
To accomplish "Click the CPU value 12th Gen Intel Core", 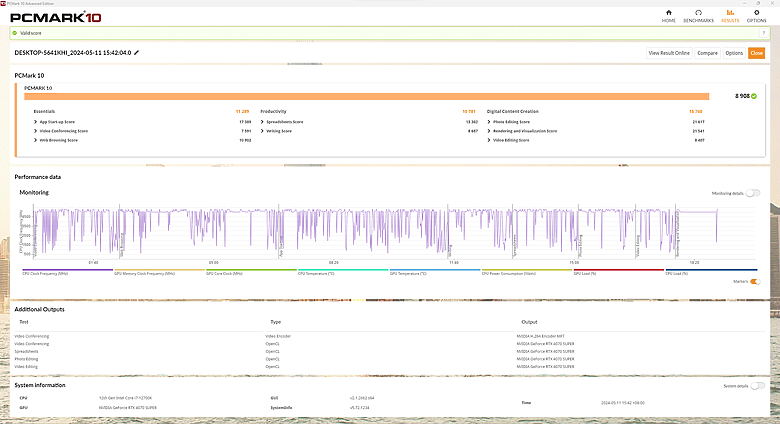I will pyautogui.click(x=125, y=398).
